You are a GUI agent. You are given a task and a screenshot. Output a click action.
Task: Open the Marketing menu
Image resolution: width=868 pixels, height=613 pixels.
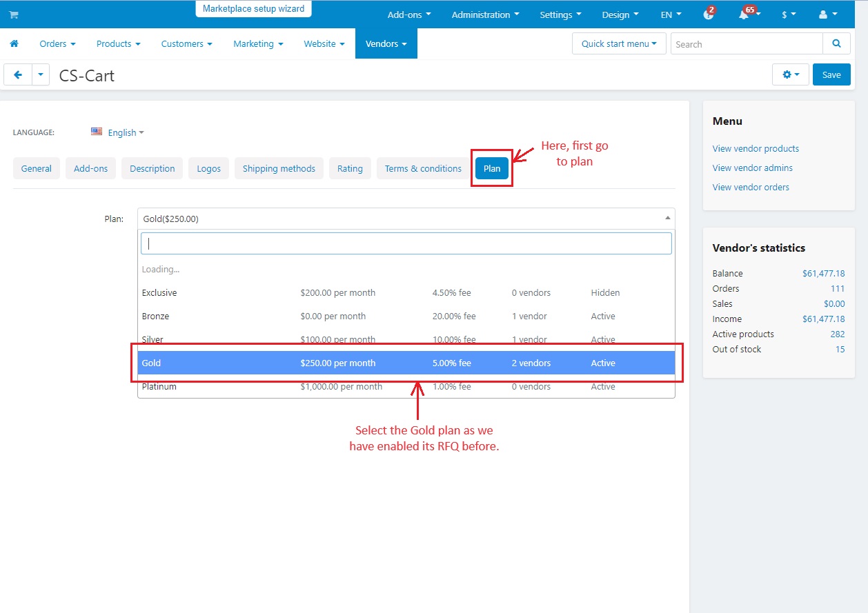pos(258,43)
